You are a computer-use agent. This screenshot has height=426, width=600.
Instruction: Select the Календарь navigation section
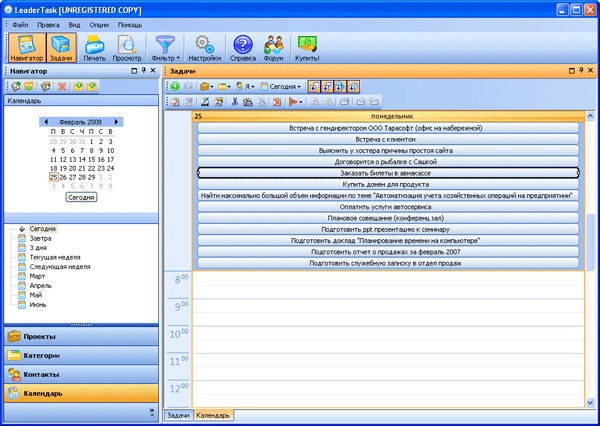[81, 393]
